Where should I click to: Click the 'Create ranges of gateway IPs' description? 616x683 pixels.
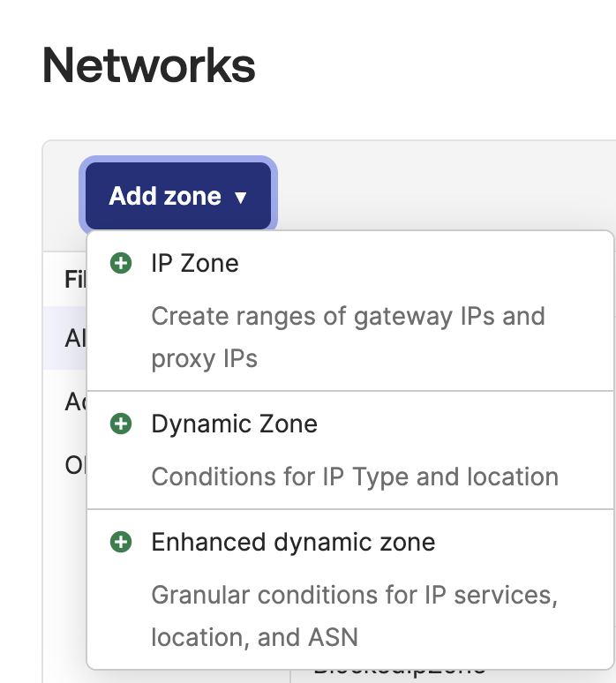pyautogui.click(x=348, y=316)
